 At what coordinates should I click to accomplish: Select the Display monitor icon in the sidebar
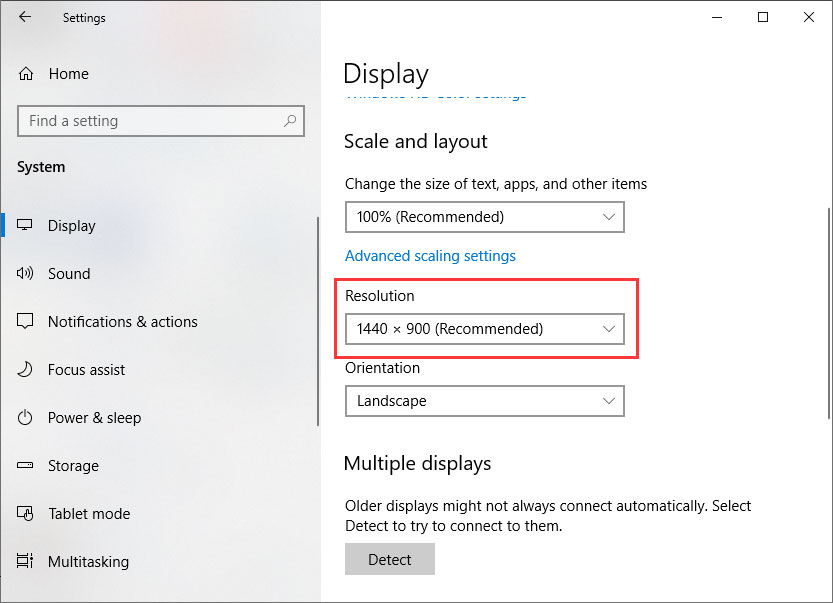click(24, 225)
